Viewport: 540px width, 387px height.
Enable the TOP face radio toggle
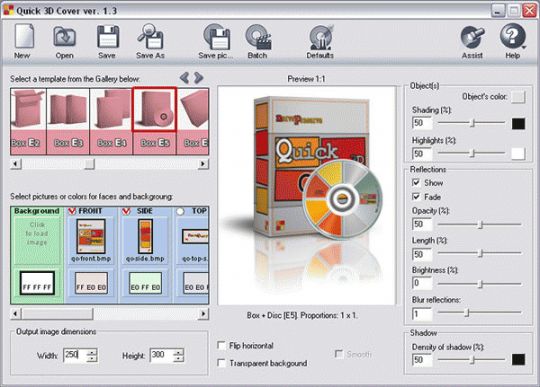pyautogui.click(x=180, y=211)
